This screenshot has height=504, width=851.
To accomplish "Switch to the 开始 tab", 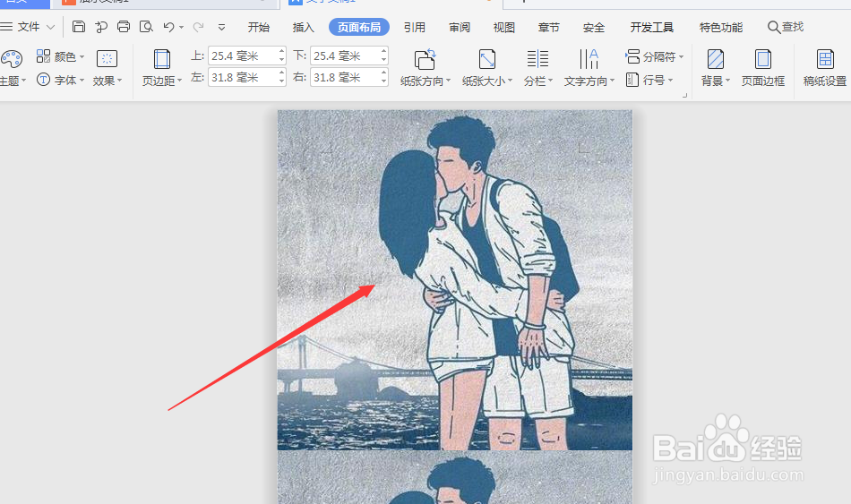I will tap(258, 27).
